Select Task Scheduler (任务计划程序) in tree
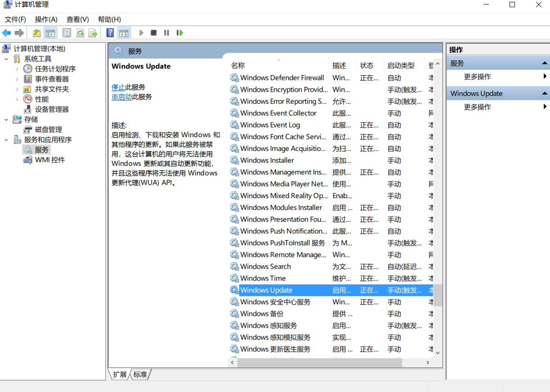The height and width of the screenshot is (392, 550). pyautogui.click(x=55, y=69)
